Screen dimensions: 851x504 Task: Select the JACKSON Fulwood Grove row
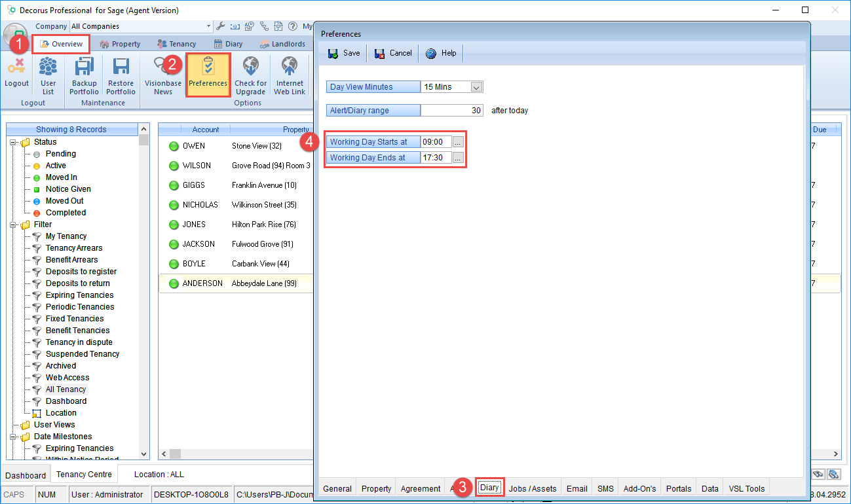(x=236, y=244)
